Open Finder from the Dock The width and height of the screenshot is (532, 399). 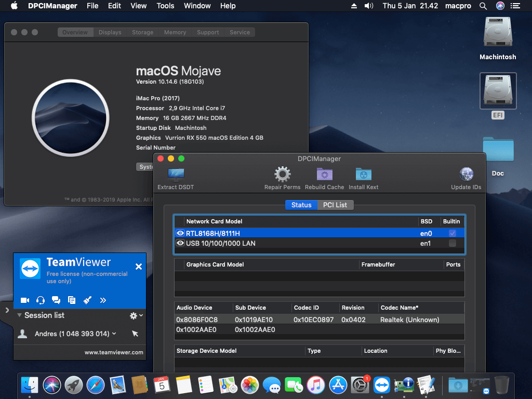pos(30,385)
